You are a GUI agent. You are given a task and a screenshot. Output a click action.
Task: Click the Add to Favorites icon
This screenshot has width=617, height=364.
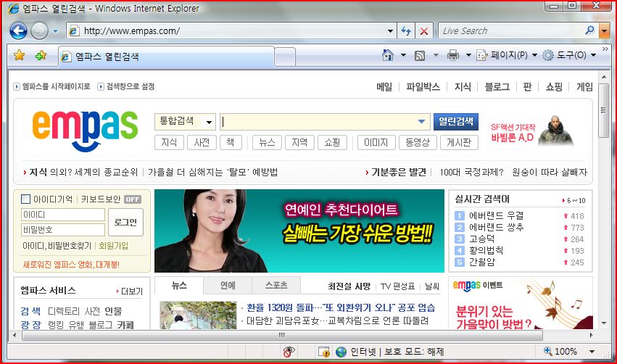tap(41, 56)
